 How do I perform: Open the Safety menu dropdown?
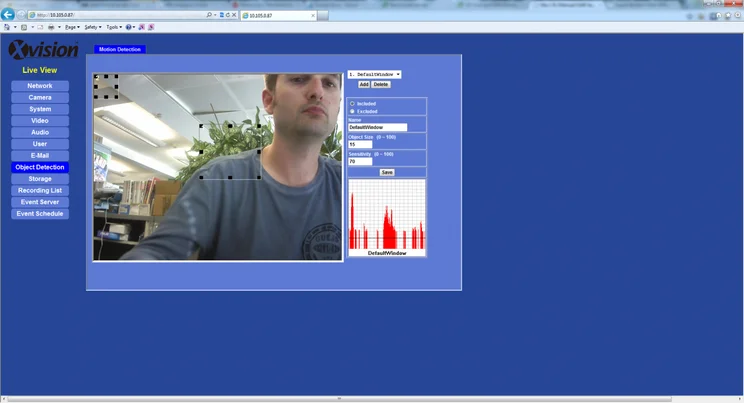click(x=93, y=28)
